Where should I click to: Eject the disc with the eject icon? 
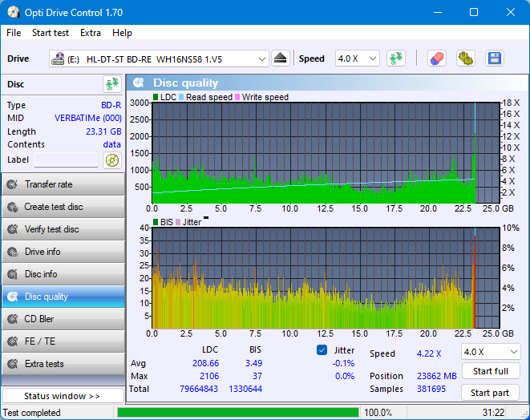point(280,59)
